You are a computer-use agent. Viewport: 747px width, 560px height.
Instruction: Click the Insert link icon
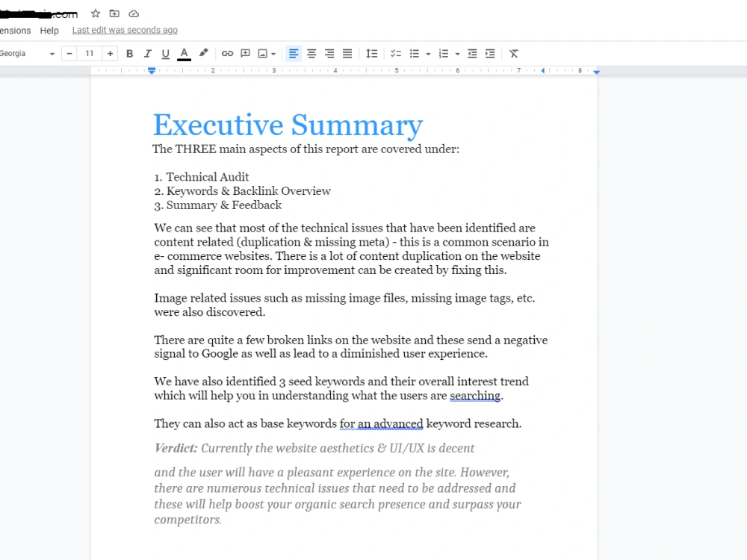coord(227,53)
